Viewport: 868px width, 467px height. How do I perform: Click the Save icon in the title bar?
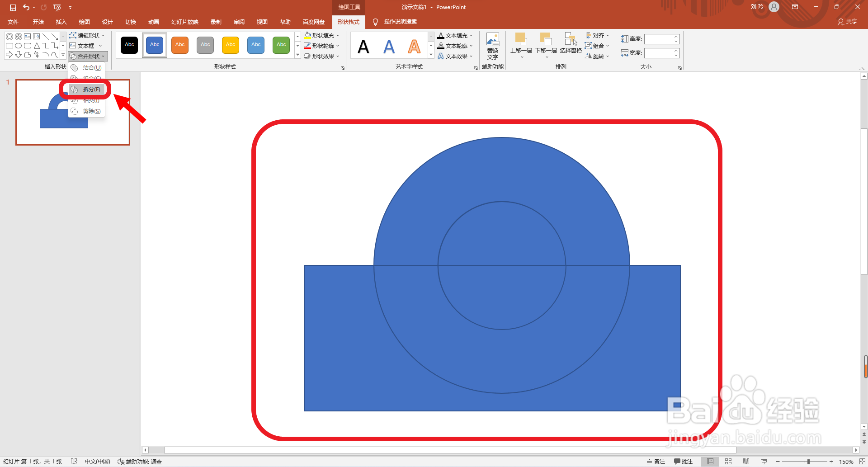(x=13, y=7)
